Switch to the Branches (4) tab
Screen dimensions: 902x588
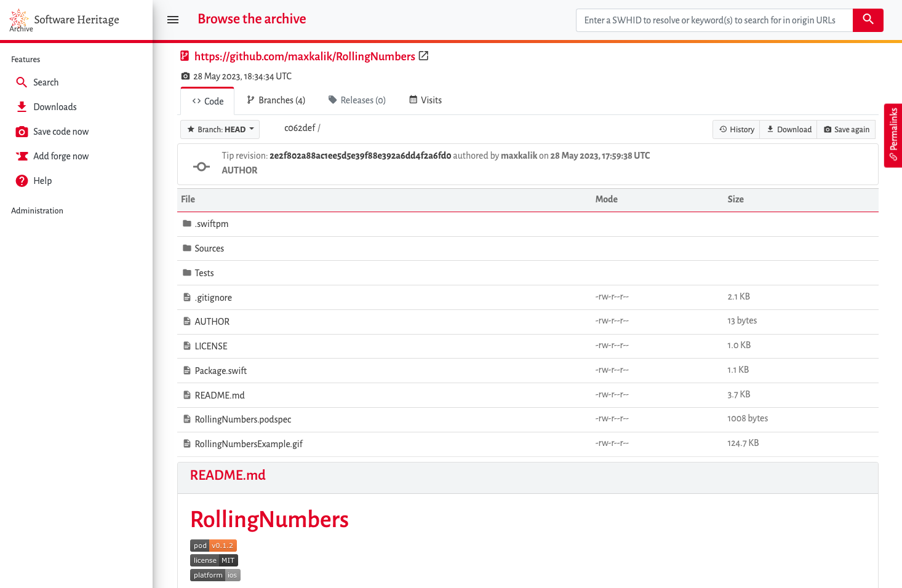click(x=276, y=100)
